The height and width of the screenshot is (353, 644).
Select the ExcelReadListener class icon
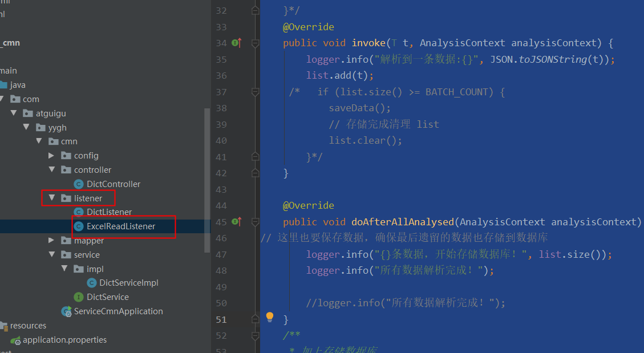(79, 226)
